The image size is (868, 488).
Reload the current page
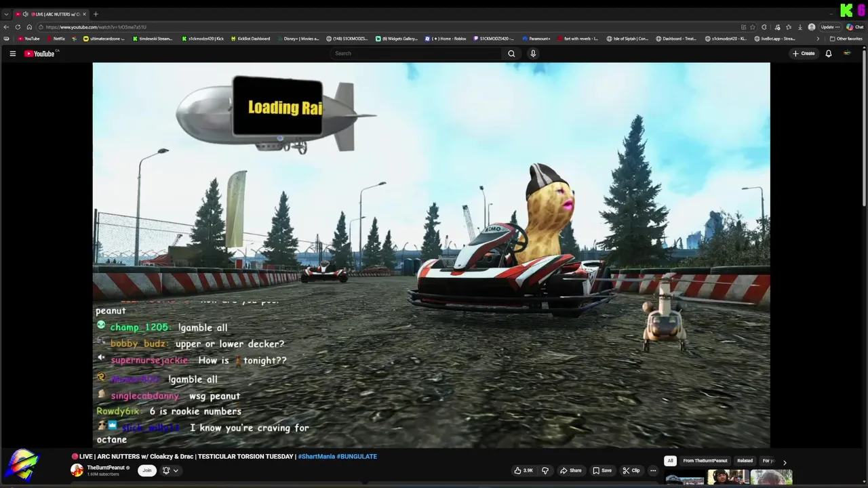(x=18, y=27)
